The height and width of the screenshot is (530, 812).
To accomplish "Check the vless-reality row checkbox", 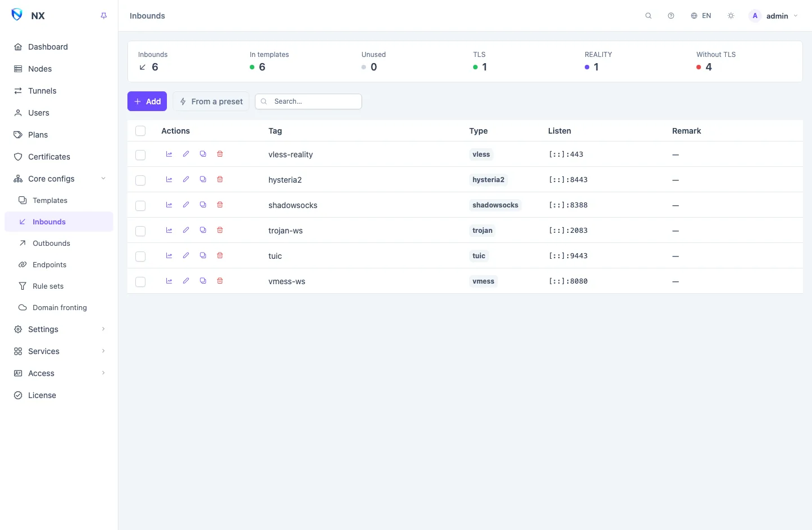I will 140,155.
